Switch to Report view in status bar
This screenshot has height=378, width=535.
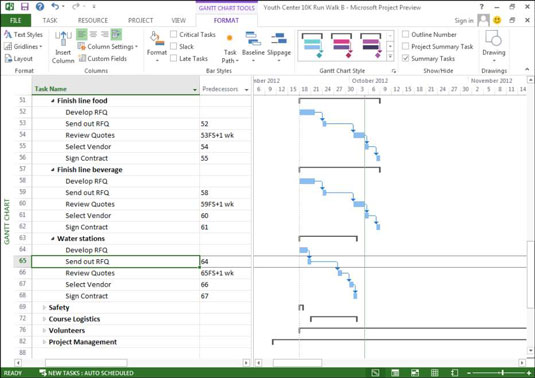[454, 373]
